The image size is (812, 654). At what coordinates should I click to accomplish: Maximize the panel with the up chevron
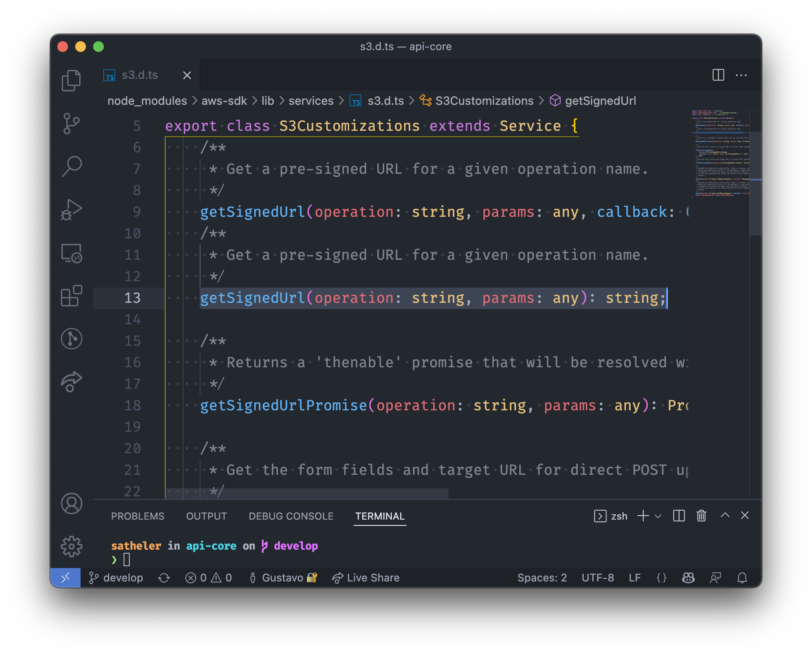(725, 515)
